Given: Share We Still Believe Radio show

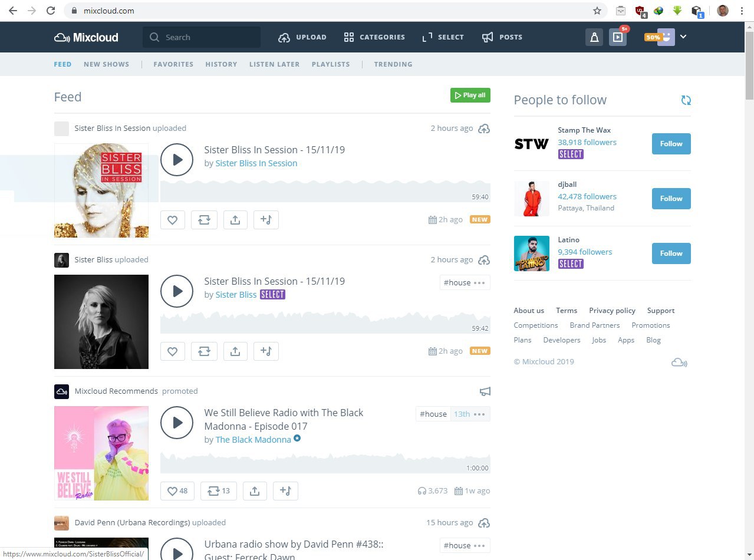Looking at the screenshot, I should point(255,490).
